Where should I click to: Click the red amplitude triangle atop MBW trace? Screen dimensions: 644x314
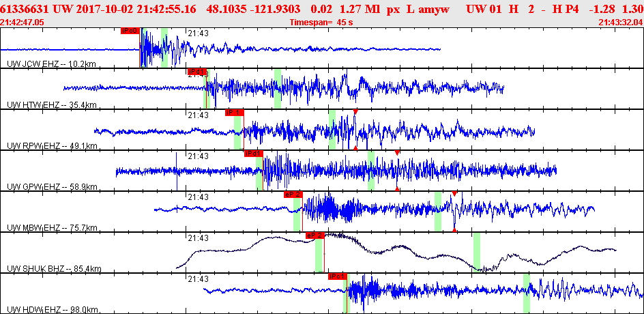454,194
